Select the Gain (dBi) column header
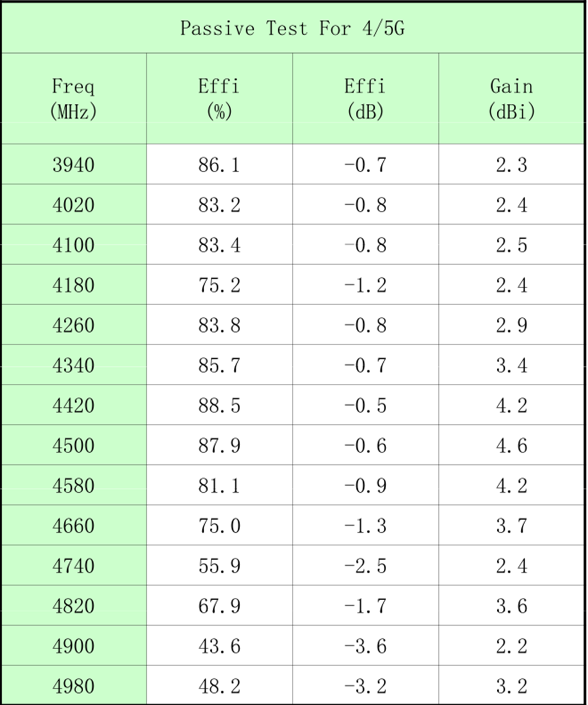588x705 pixels. pyautogui.click(x=512, y=99)
